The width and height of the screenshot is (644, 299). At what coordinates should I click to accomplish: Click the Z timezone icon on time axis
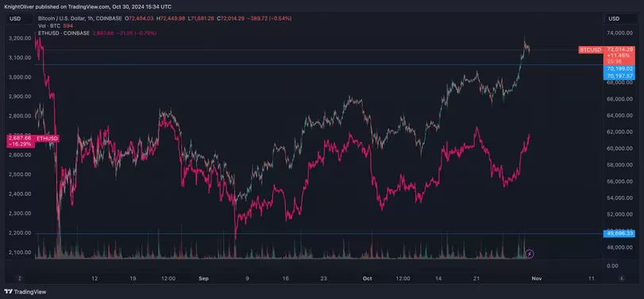[19, 278]
